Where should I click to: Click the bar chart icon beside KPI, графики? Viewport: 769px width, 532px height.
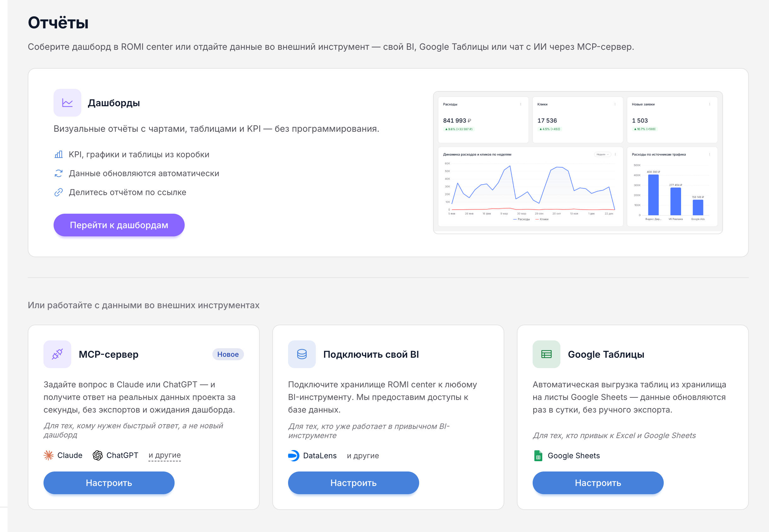coord(59,154)
